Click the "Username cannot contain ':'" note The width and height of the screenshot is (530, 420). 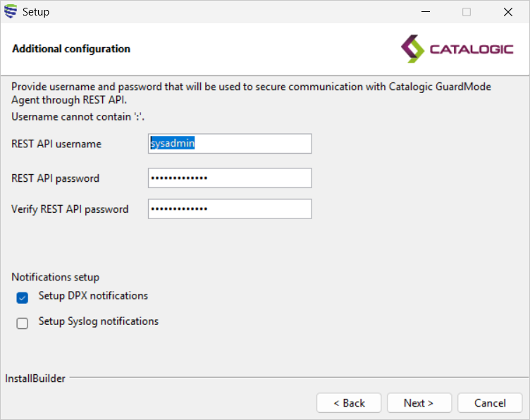(x=82, y=116)
